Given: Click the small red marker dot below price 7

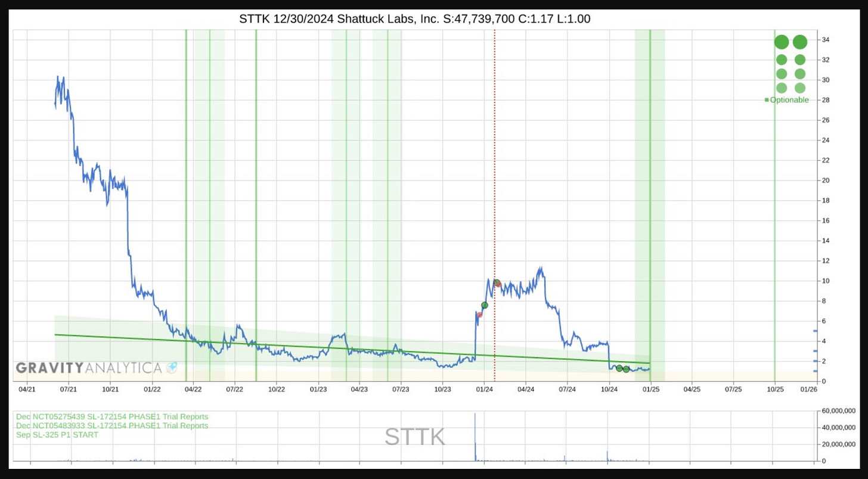Looking at the screenshot, I should [x=479, y=315].
